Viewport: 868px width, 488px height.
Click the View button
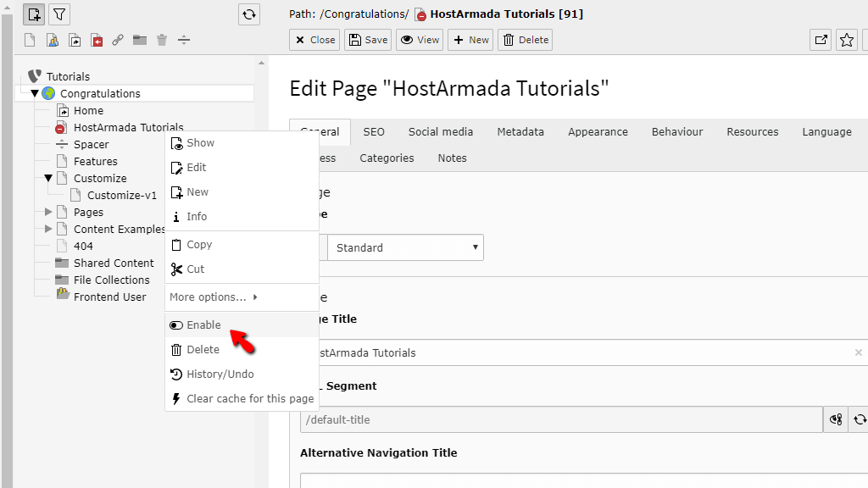coord(420,40)
